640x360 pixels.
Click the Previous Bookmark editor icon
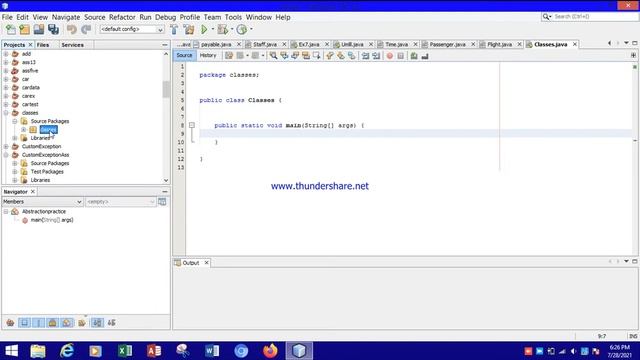tap(330, 56)
